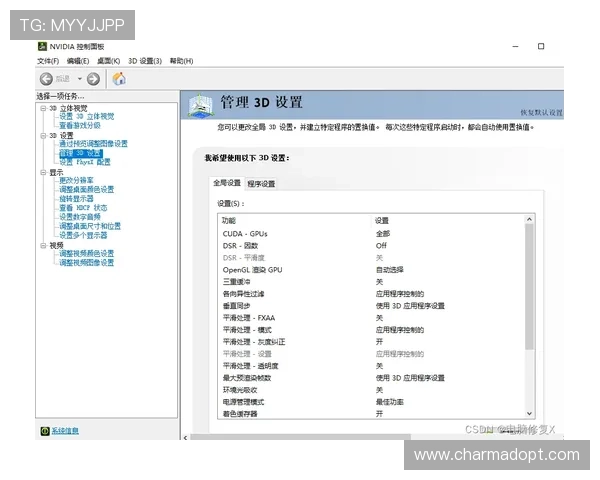
Task: Select the 平滑处理 - 透明度 row
Action: pos(371,366)
